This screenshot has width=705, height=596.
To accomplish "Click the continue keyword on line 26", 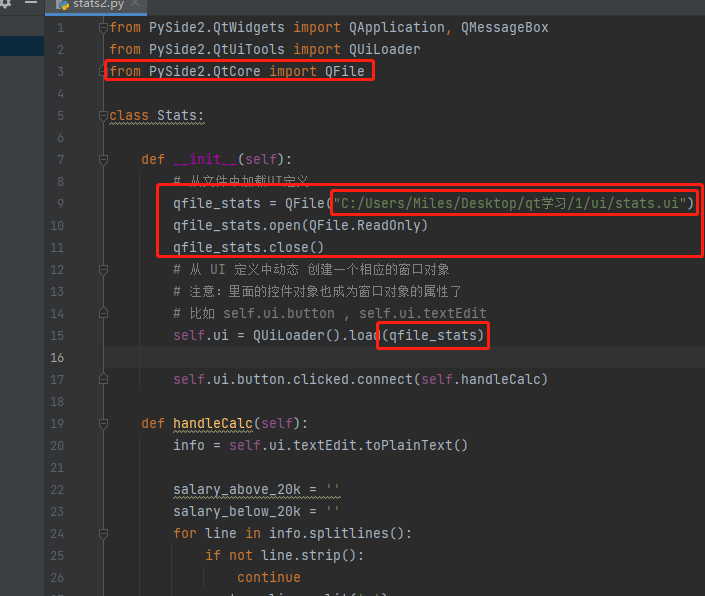I will click(x=269, y=578).
